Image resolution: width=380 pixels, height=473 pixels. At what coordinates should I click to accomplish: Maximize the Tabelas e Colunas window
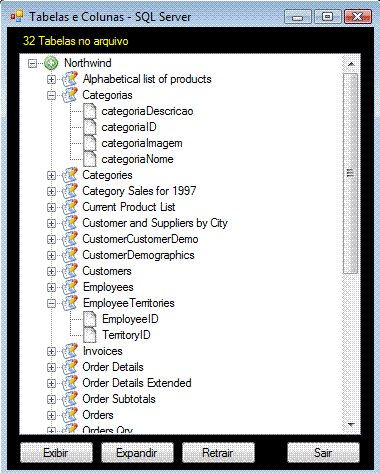[328, 17]
